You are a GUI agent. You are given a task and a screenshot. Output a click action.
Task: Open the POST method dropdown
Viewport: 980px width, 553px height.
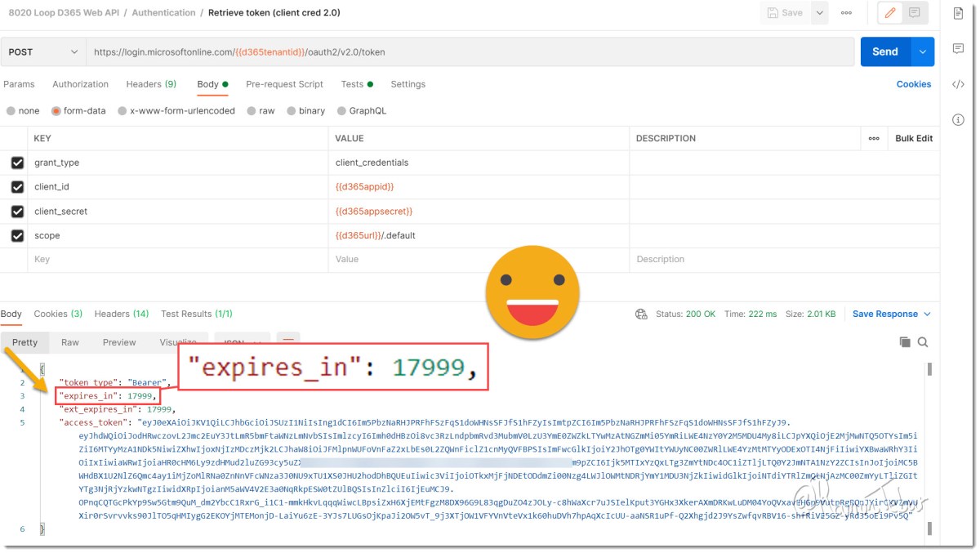pyautogui.click(x=42, y=51)
